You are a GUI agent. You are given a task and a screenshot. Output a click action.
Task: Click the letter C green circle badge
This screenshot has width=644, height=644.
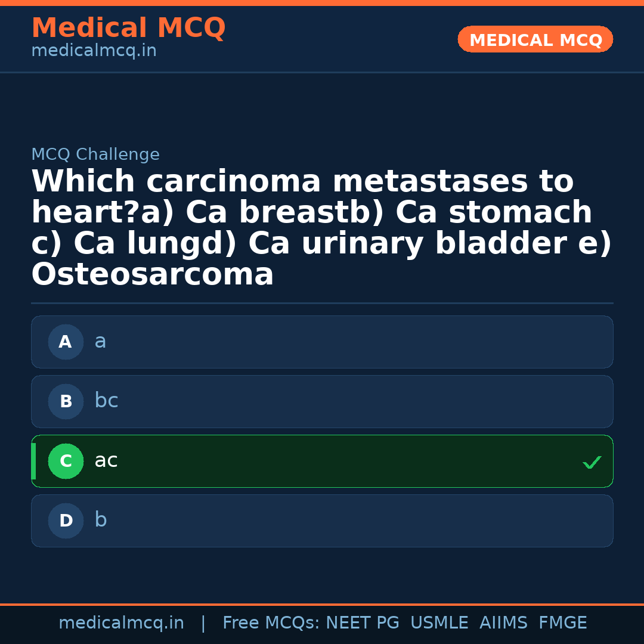click(66, 461)
